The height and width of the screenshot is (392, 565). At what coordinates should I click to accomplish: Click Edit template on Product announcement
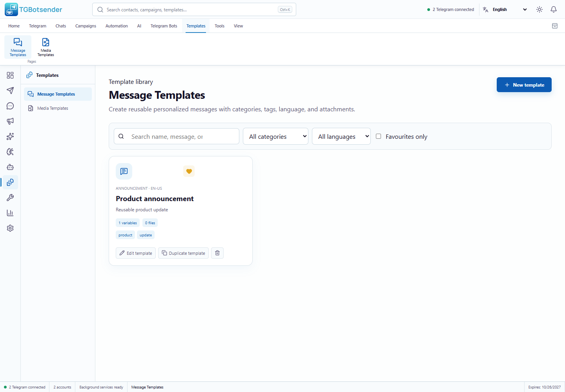[136, 253]
